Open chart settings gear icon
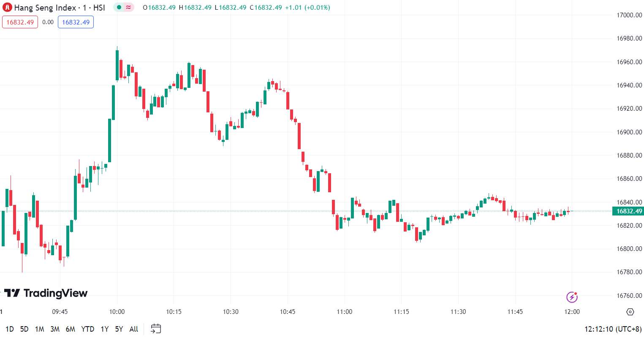644x338 pixels. [630, 312]
